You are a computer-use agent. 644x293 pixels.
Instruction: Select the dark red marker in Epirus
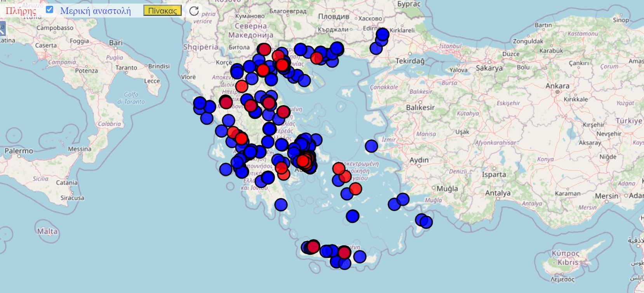[226, 102]
